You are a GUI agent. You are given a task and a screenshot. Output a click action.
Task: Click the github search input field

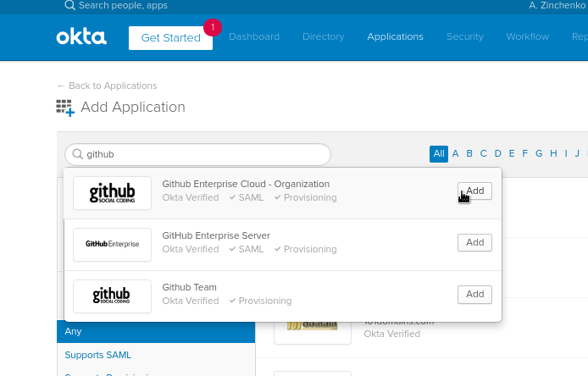click(x=197, y=154)
